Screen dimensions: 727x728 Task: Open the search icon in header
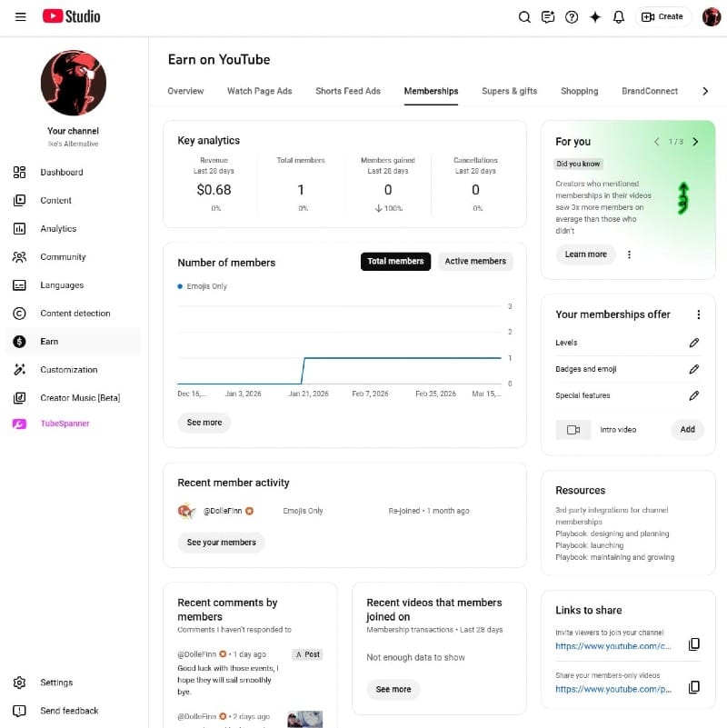pyautogui.click(x=524, y=17)
